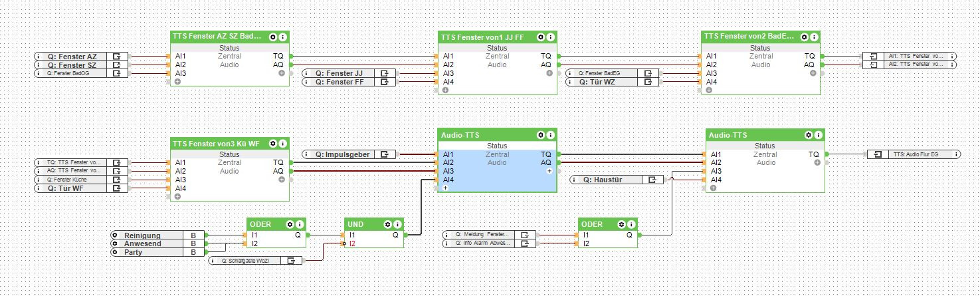Click reference arrow icon on Q: Fenster JJ connector
The image size is (980, 296).
click(x=384, y=73)
